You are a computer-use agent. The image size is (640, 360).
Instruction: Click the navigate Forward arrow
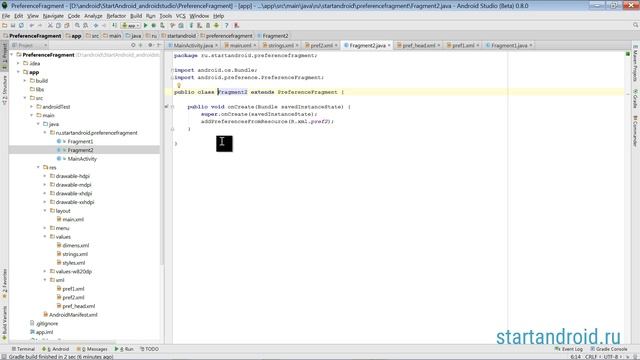click(x=104, y=25)
